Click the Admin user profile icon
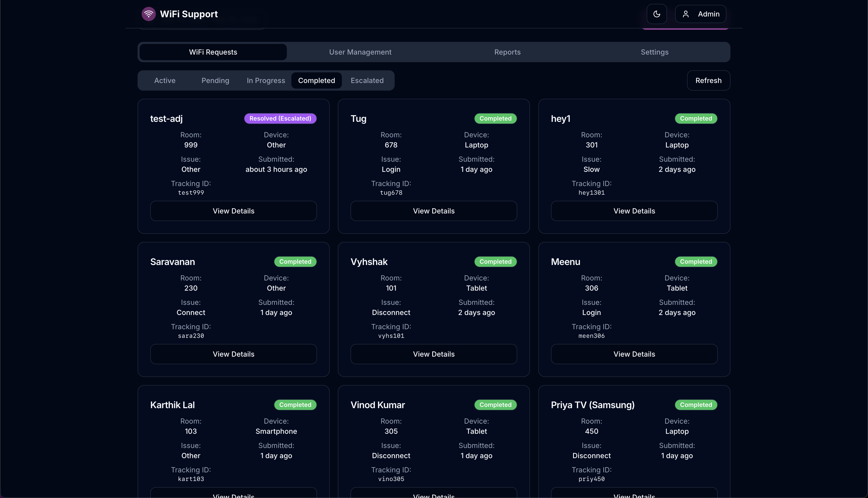868x498 pixels. pyautogui.click(x=685, y=14)
